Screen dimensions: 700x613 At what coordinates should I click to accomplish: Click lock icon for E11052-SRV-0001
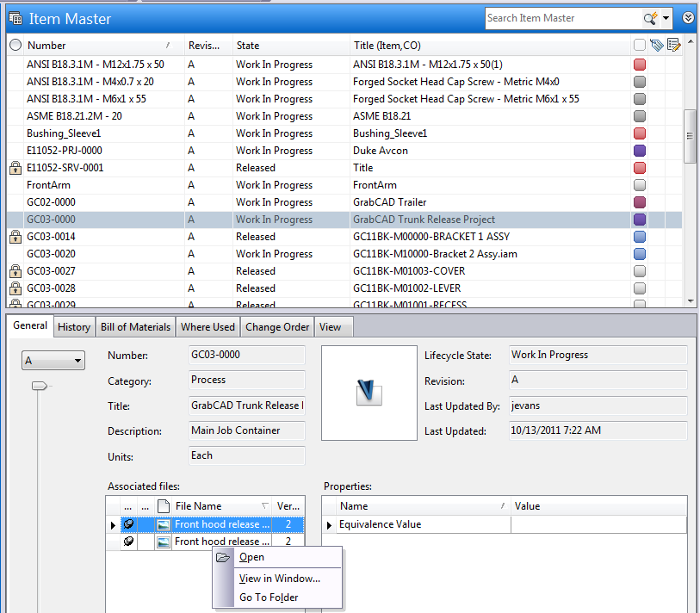point(15,168)
